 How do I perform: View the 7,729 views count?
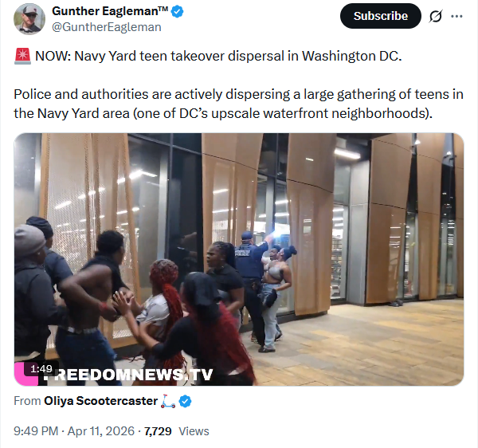pyautogui.click(x=177, y=431)
